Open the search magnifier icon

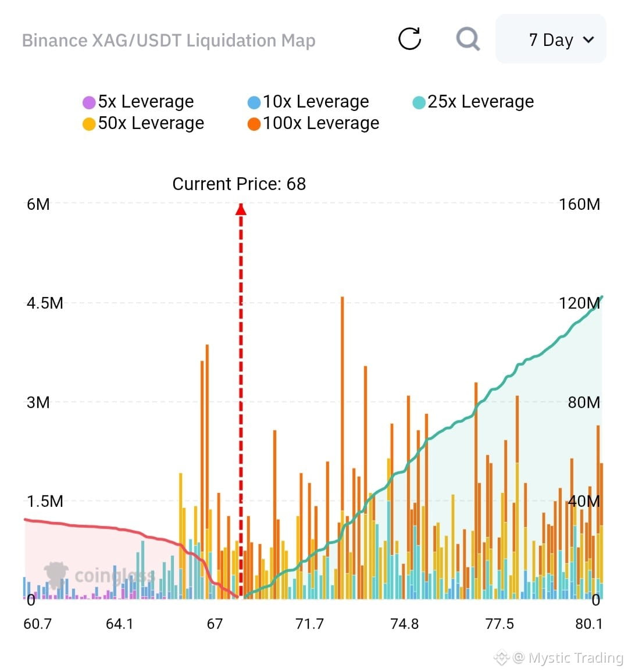click(x=468, y=40)
